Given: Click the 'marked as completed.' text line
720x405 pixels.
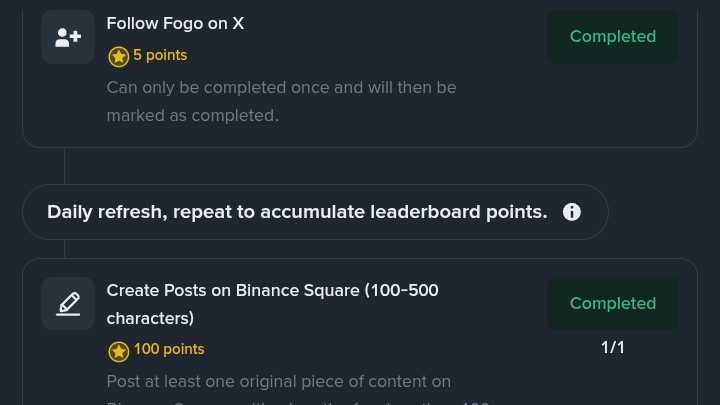Looking at the screenshot, I should [192, 115].
